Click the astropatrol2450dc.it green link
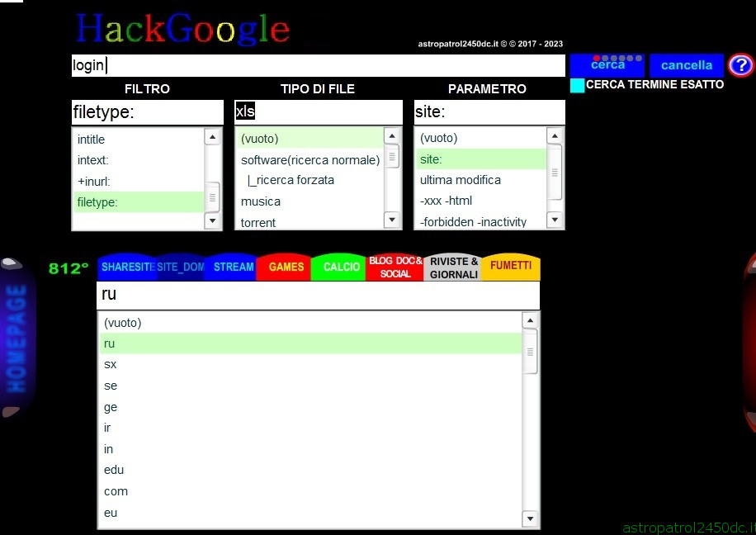The width and height of the screenshot is (756, 535). 689,528
